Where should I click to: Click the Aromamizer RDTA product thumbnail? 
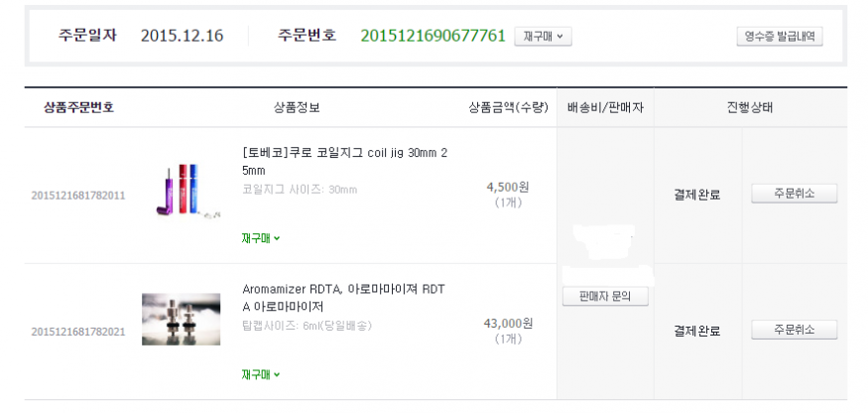click(x=181, y=319)
